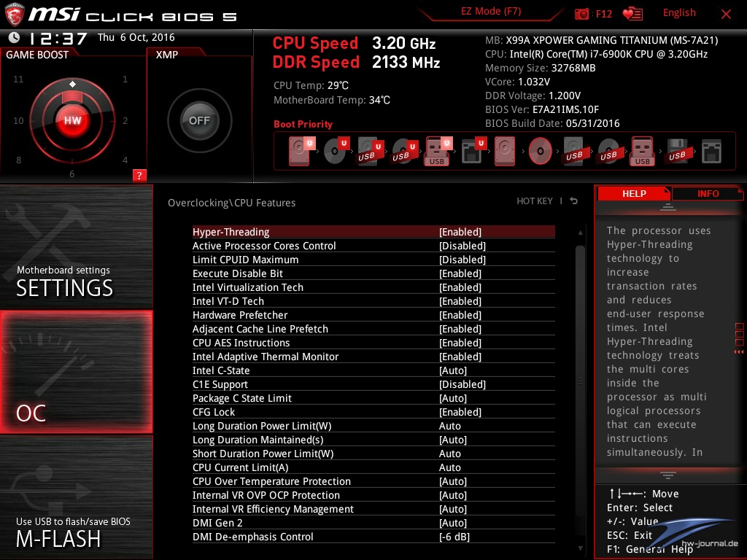Open Active Processor Cores Control options
Screen dimensions: 747x560
coord(373,246)
